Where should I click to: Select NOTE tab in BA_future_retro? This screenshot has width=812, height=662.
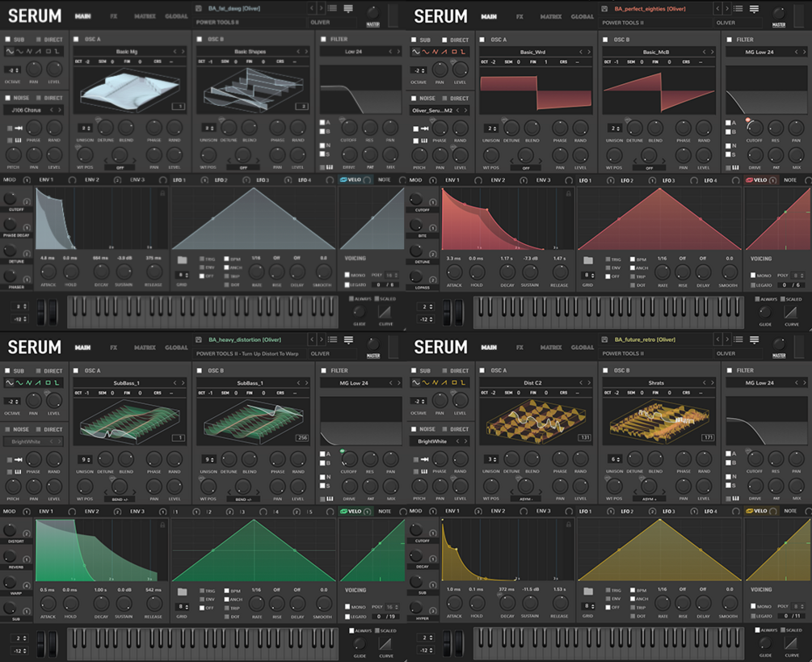790,511
